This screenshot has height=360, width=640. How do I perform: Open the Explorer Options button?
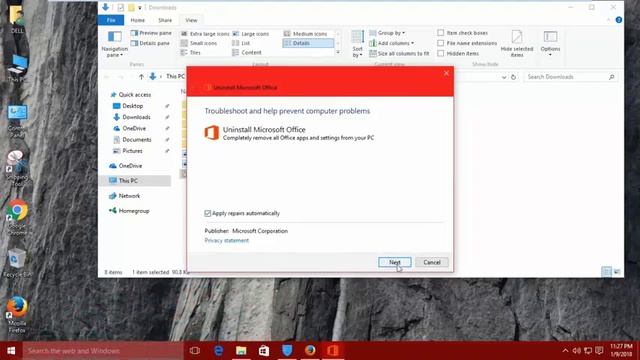pos(550,44)
